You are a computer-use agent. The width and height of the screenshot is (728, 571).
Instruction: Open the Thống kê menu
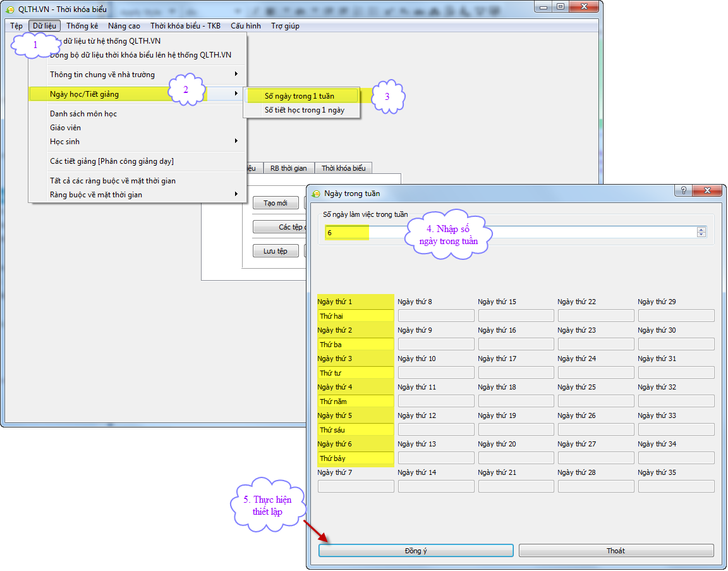pyautogui.click(x=82, y=26)
